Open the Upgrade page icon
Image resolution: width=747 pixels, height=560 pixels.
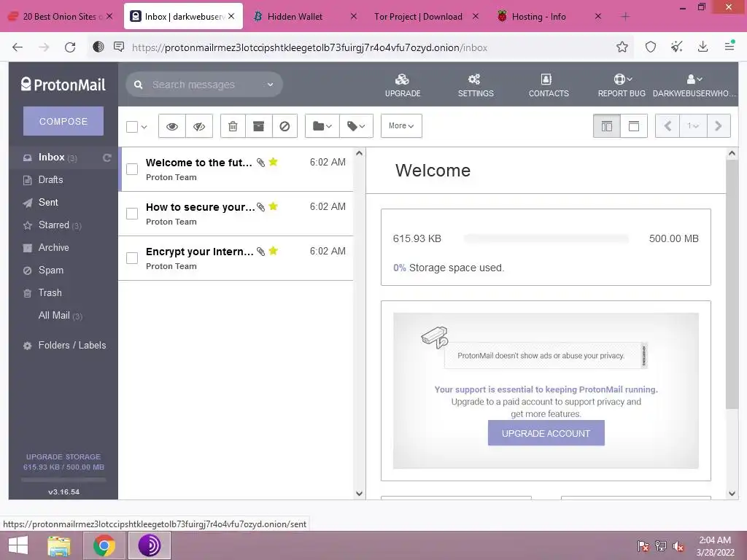[403, 79]
